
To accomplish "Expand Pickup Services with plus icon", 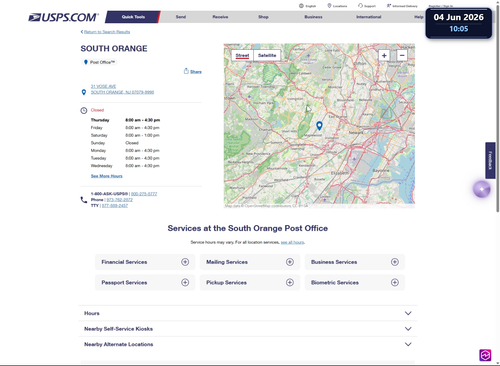I will [290, 282].
